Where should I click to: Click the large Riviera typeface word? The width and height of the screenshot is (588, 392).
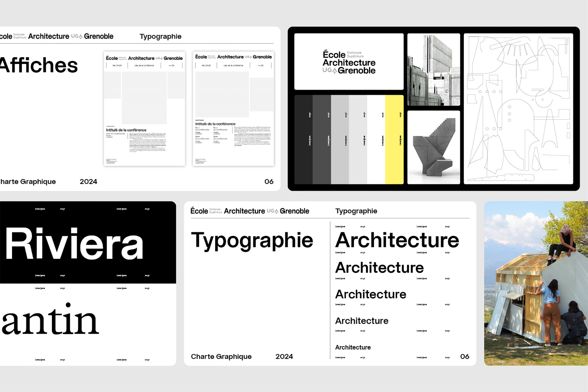pyautogui.click(x=74, y=244)
